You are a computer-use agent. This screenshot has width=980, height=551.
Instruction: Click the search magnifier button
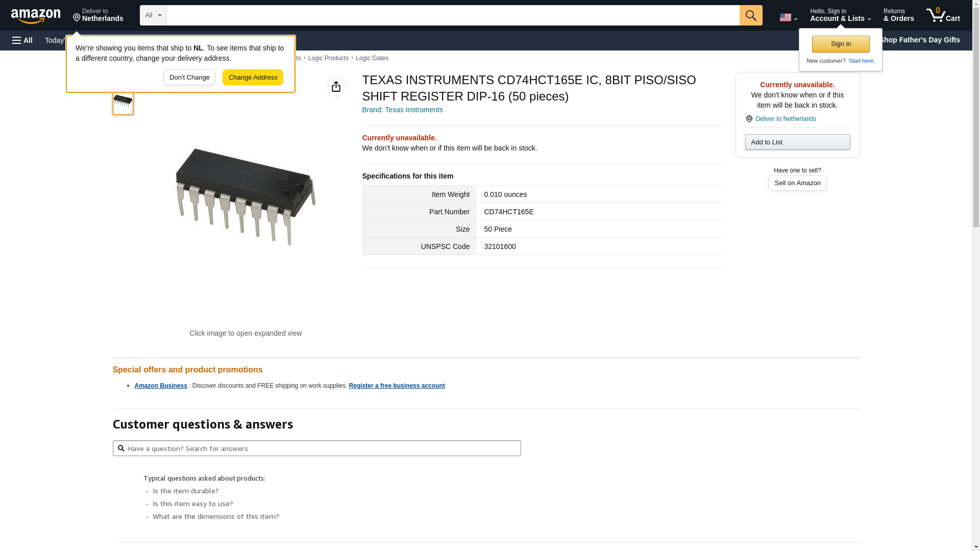pyautogui.click(x=750, y=15)
